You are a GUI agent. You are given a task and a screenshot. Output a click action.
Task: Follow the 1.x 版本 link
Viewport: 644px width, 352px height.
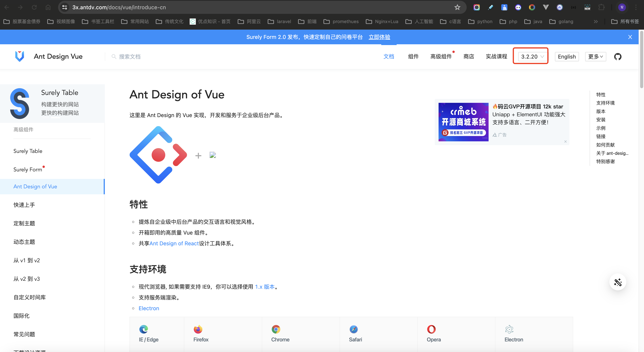click(x=265, y=287)
